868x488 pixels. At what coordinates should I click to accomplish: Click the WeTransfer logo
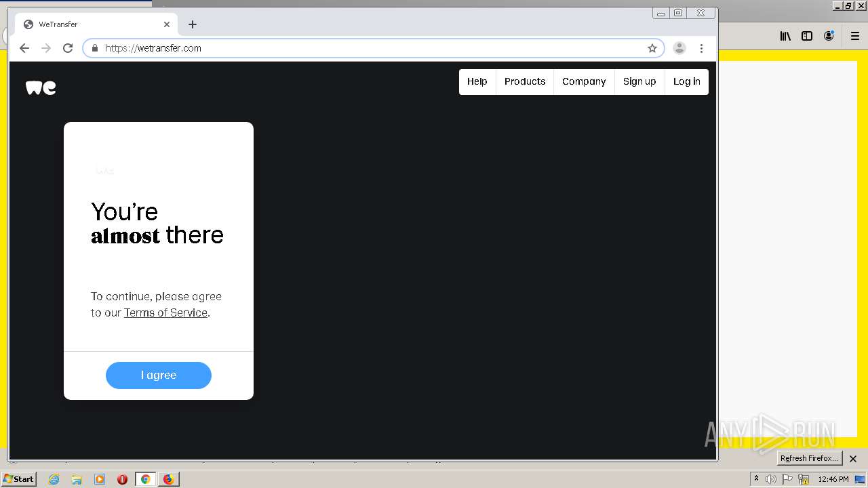(41, 88)
